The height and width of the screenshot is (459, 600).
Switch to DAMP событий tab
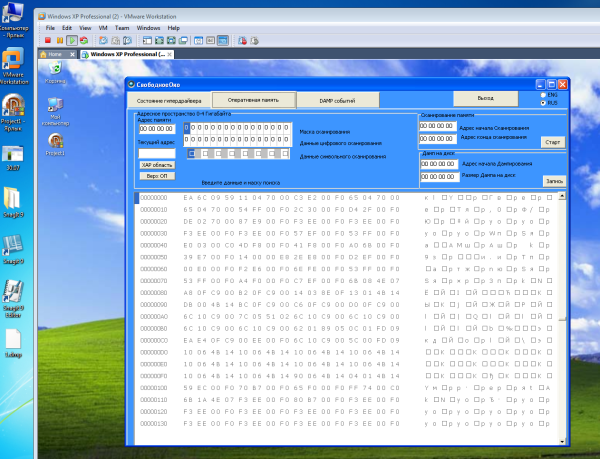338,101
